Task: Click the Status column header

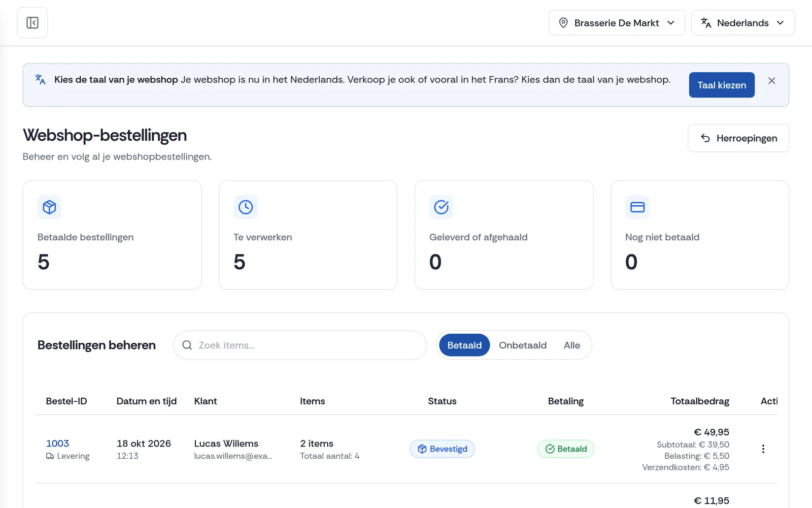Action: click(442, 401)
